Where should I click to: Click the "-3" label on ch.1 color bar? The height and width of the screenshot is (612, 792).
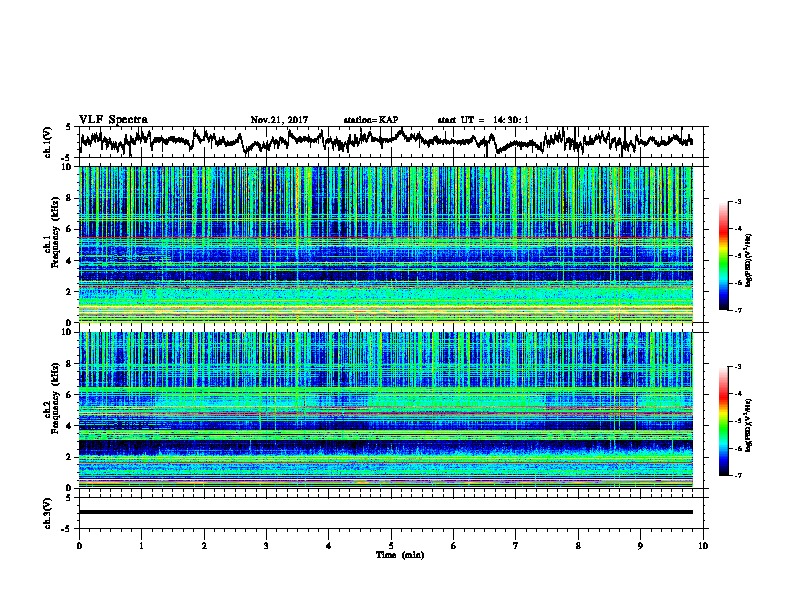click(737, 201)
